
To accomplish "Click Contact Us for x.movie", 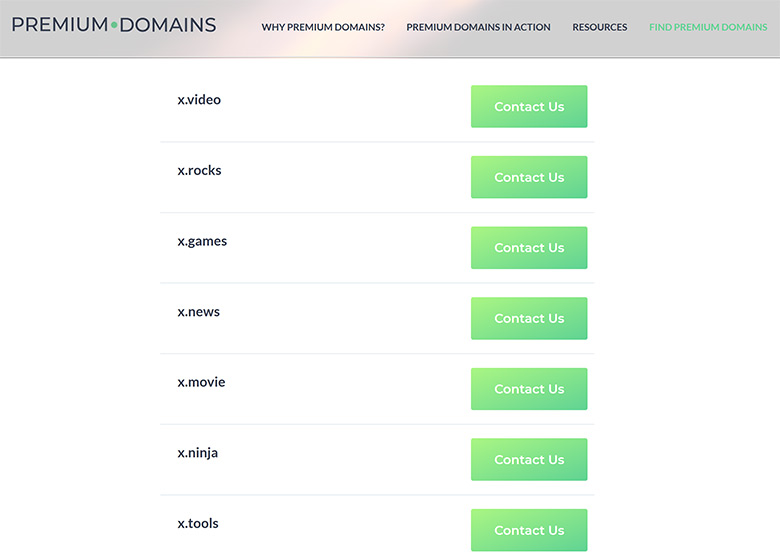I will click(529, 389).
